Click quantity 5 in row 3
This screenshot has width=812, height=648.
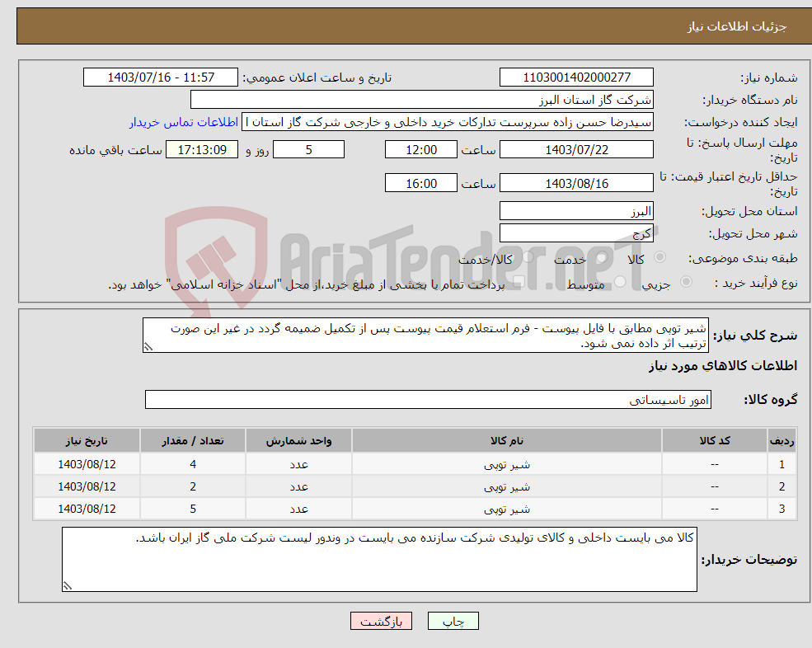pyautogui.click(x=193, y=509)
